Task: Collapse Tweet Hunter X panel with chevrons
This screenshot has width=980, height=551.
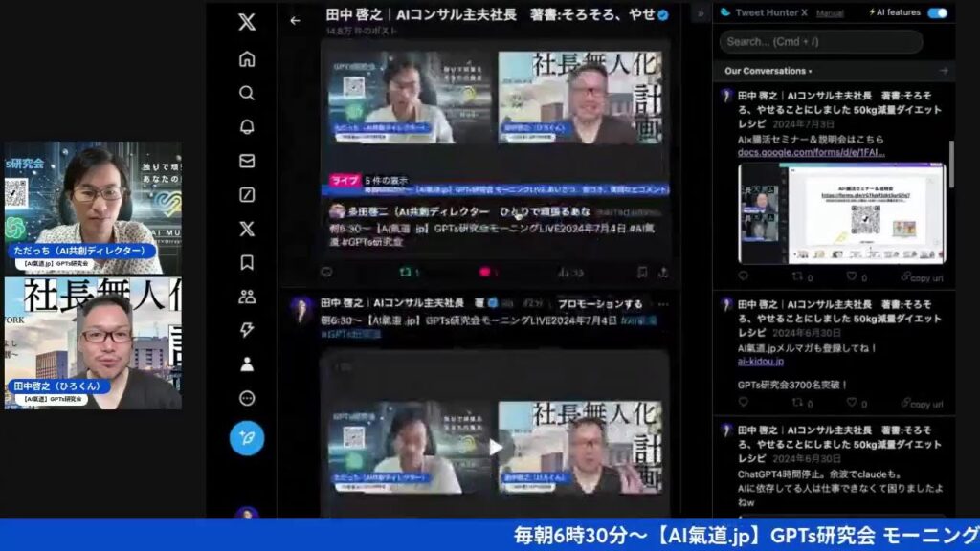Action: tap(700, 13)
